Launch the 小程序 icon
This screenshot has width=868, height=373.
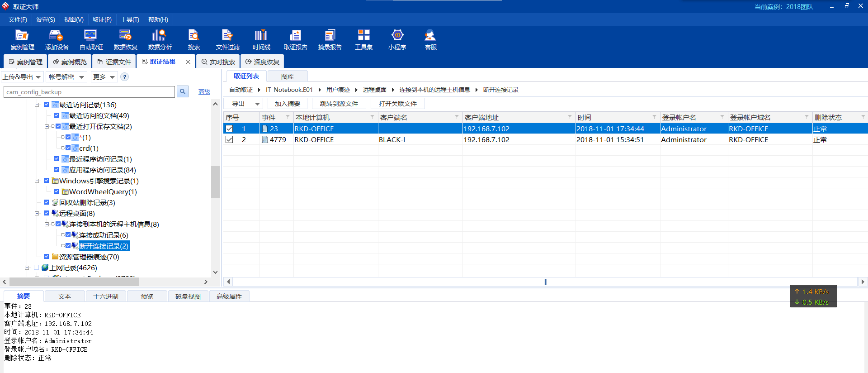click(397, 40)
